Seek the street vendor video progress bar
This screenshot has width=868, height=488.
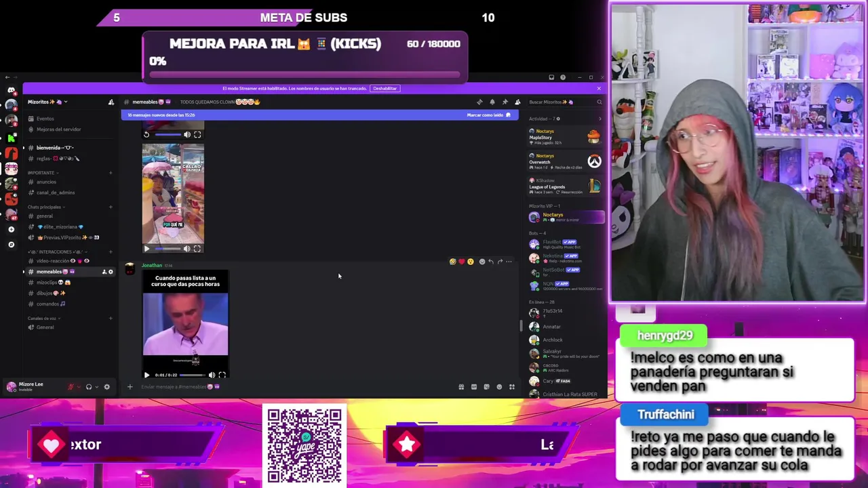click(168, 249)
